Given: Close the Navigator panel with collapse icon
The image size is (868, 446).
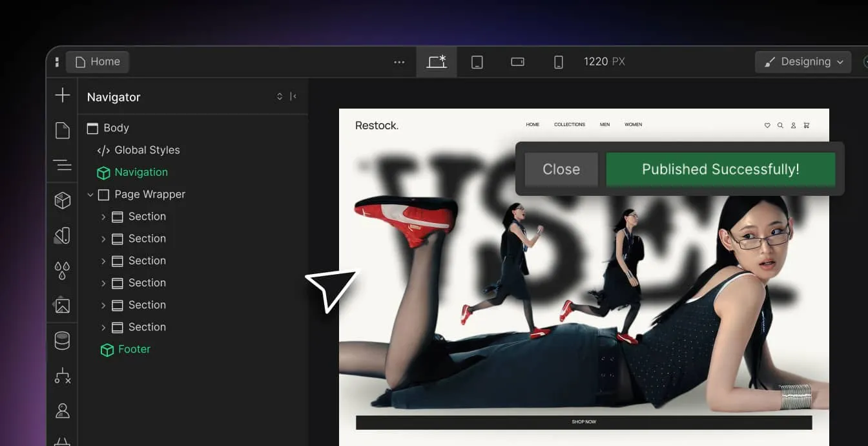Looking at the screenshot, I should [x=293, y=96].
